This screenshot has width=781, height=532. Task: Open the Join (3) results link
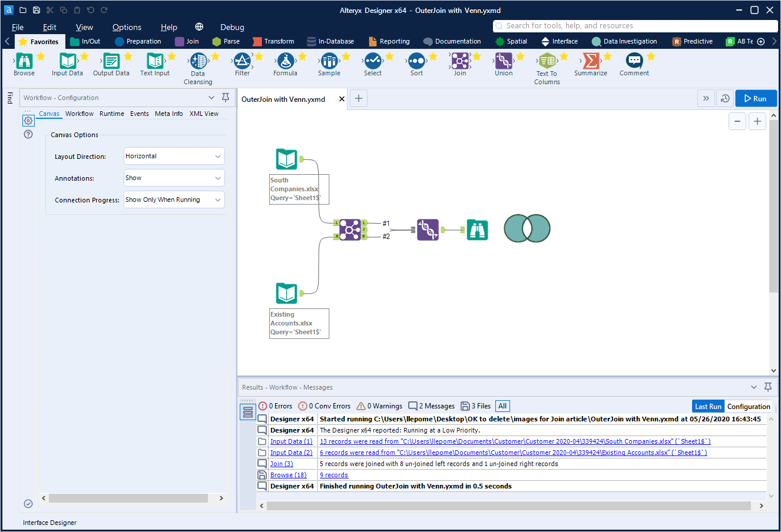tap(282, 463)
